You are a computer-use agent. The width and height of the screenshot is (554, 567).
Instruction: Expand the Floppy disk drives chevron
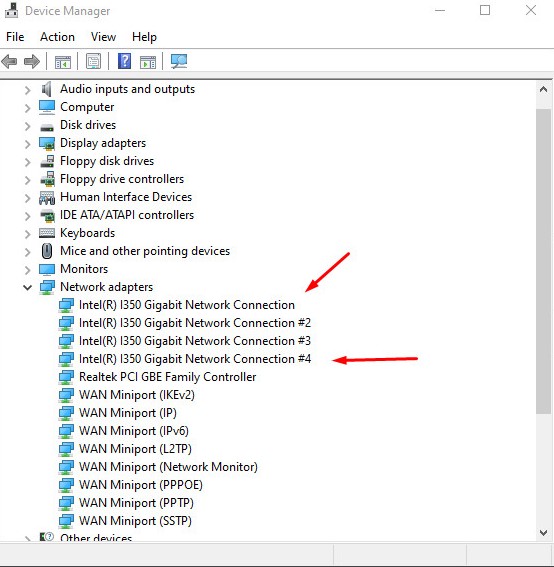pyautogui.click(x=27, y=162)
